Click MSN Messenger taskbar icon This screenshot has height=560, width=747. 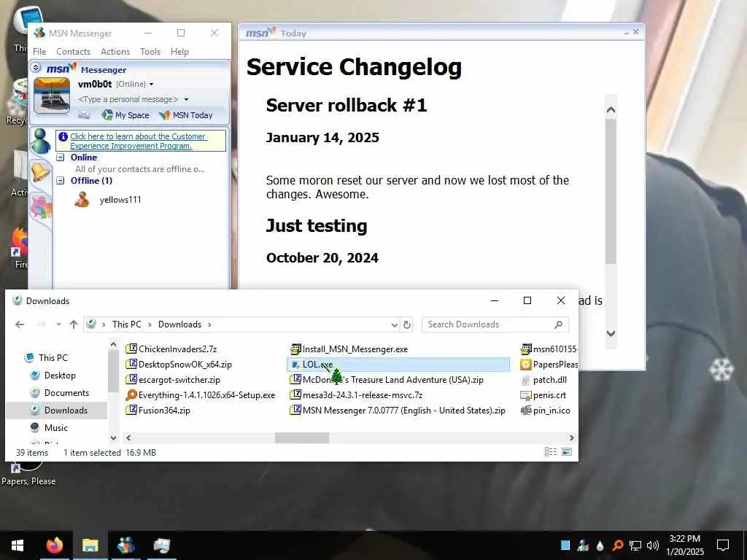coord(125,545)
